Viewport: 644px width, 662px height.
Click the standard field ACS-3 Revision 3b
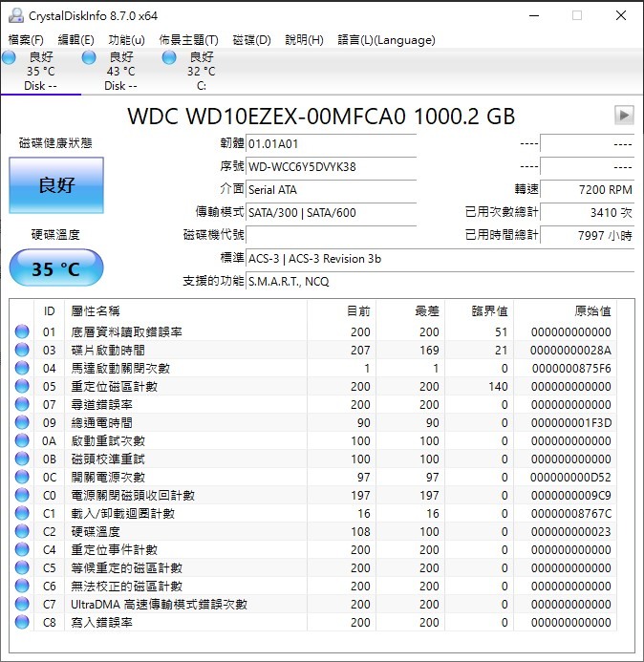point(440,258)
